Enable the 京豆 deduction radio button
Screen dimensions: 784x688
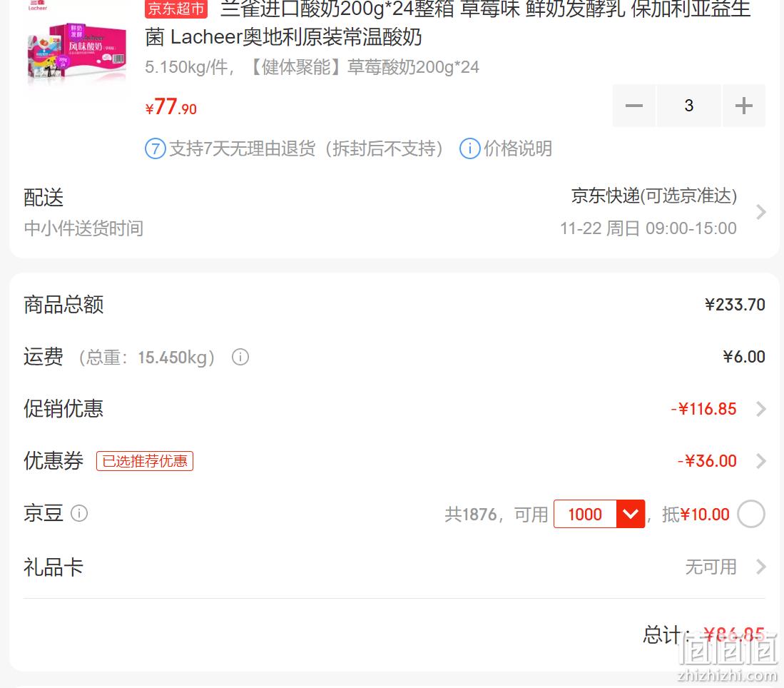pos(751,514)
